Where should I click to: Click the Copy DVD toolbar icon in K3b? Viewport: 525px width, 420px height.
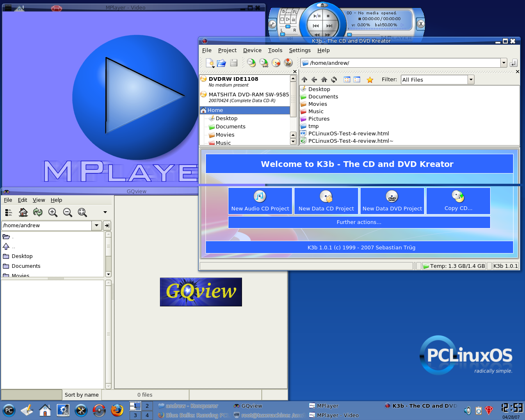[264, 62]
